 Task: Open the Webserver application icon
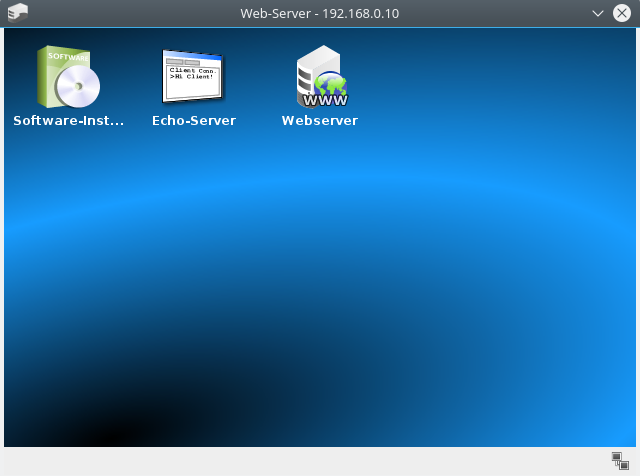pos(320,78)
